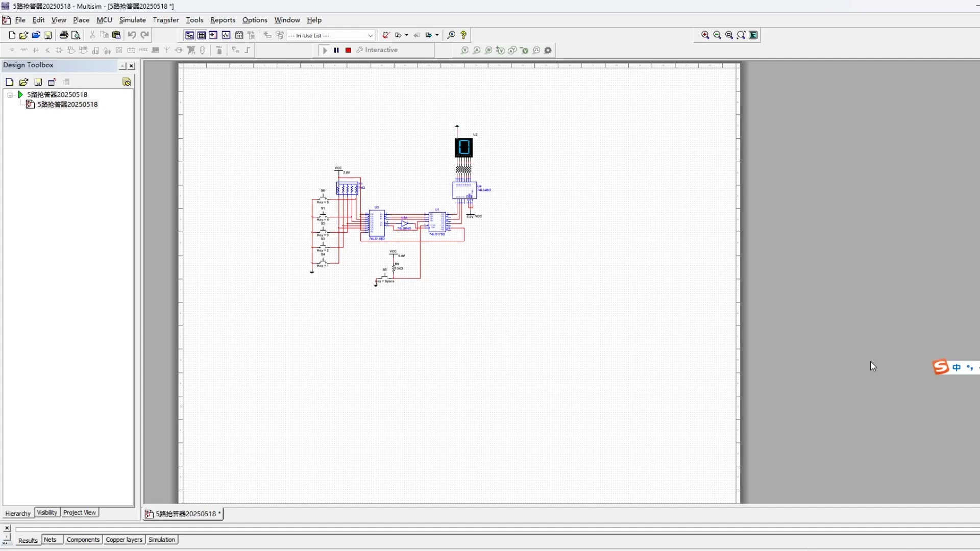Click the Zoom in magnifier icon
This screenshot has height=551, width=980.
point(705,35)
